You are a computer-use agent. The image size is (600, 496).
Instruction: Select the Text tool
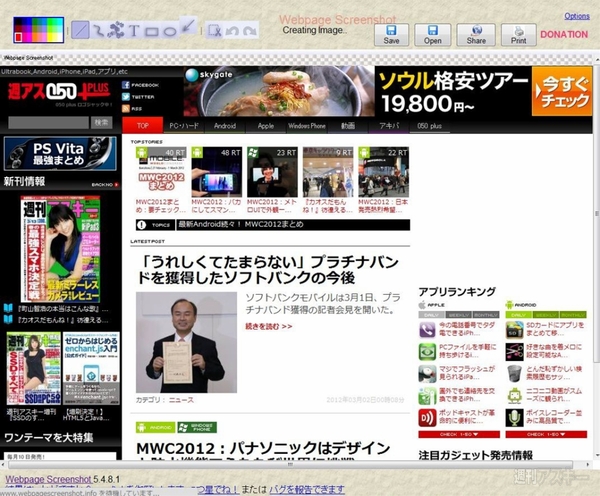[x=134, y=31]
